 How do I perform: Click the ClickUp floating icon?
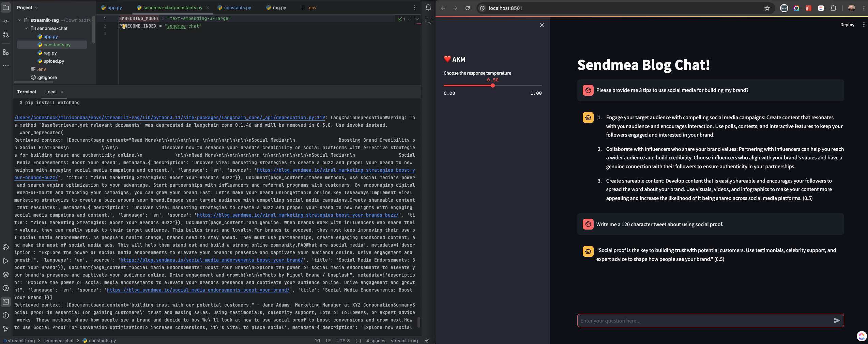tap(862, 336)
